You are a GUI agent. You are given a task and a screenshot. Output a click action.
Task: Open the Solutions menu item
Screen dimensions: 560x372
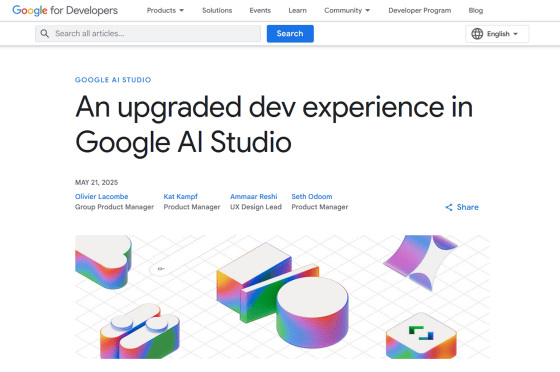coord(217,10)
